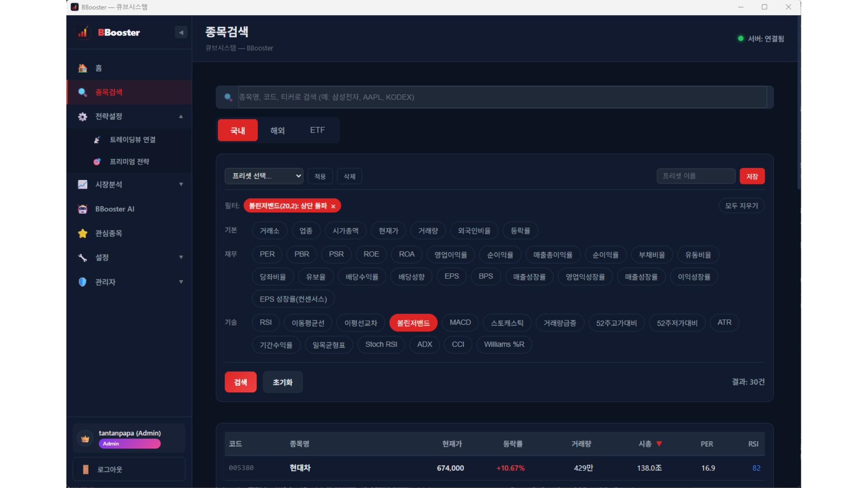Remove 볼린저밴드 filter with the x icon

pyautogui.click(x=333, y=206)
